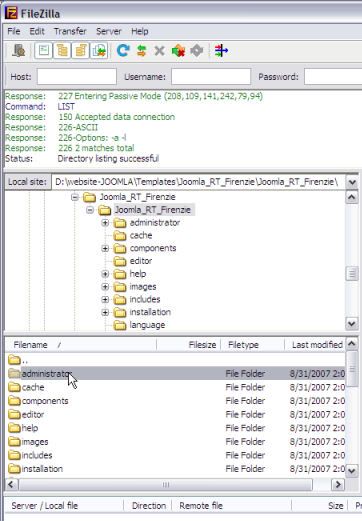Viewport: 362px width, 521px height.
Task: Open the Edit menu
Action: [37, 31]
